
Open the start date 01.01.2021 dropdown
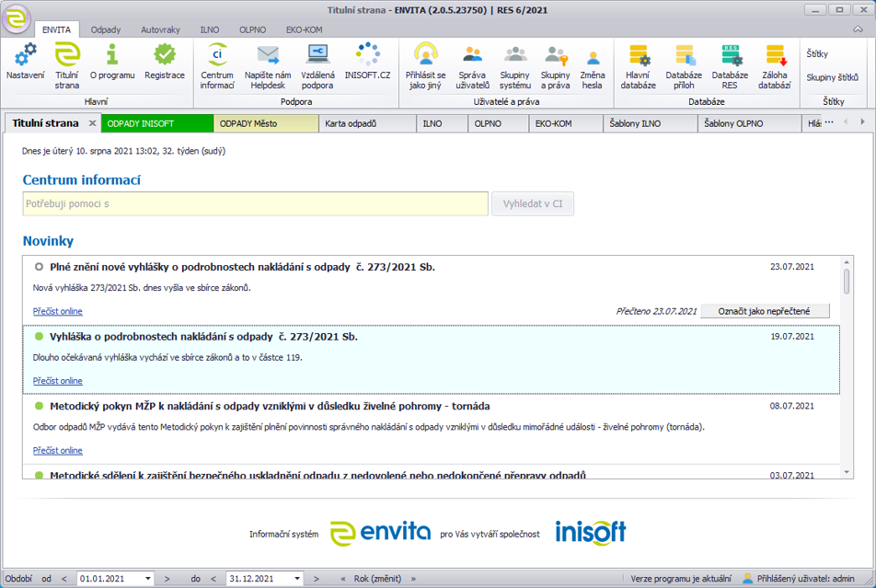coord(148,579)
